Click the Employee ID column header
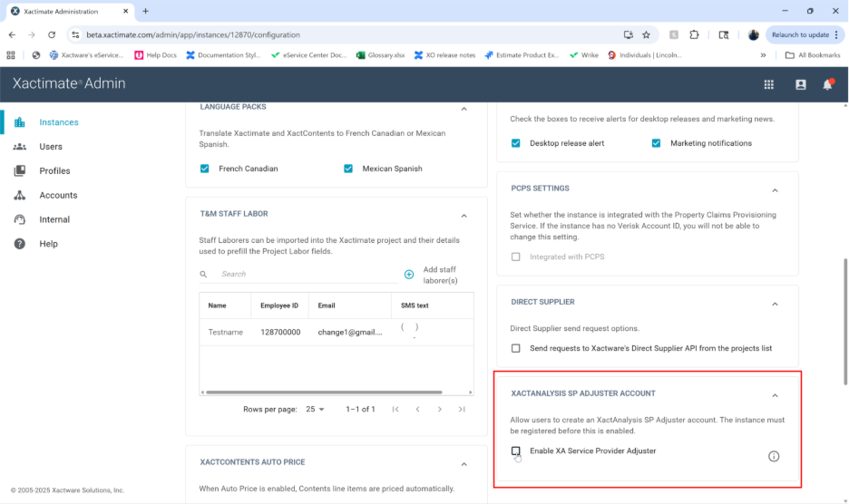This screenshot has width=849, height=504. coord(279,305)
